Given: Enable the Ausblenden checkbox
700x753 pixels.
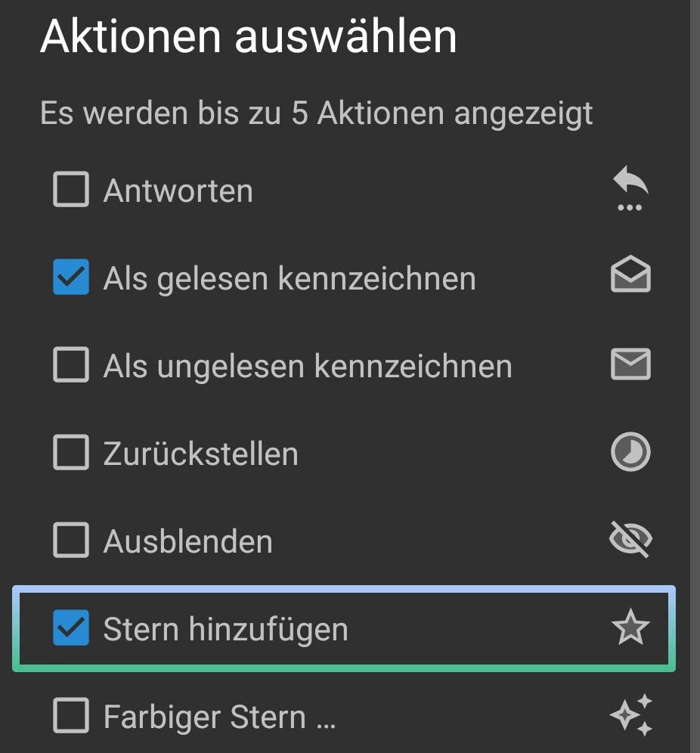Looking at the screenshot, I should click(x=70, y=540).
